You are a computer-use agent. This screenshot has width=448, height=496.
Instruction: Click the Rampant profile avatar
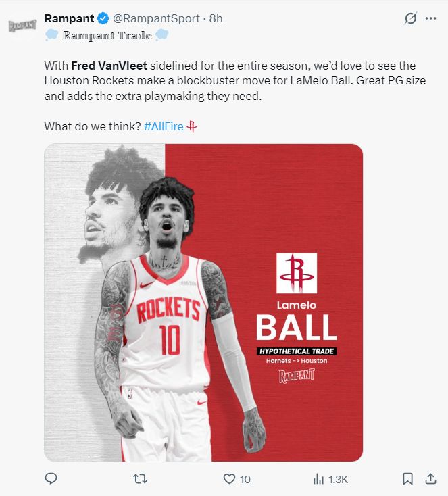coord(22,26)
